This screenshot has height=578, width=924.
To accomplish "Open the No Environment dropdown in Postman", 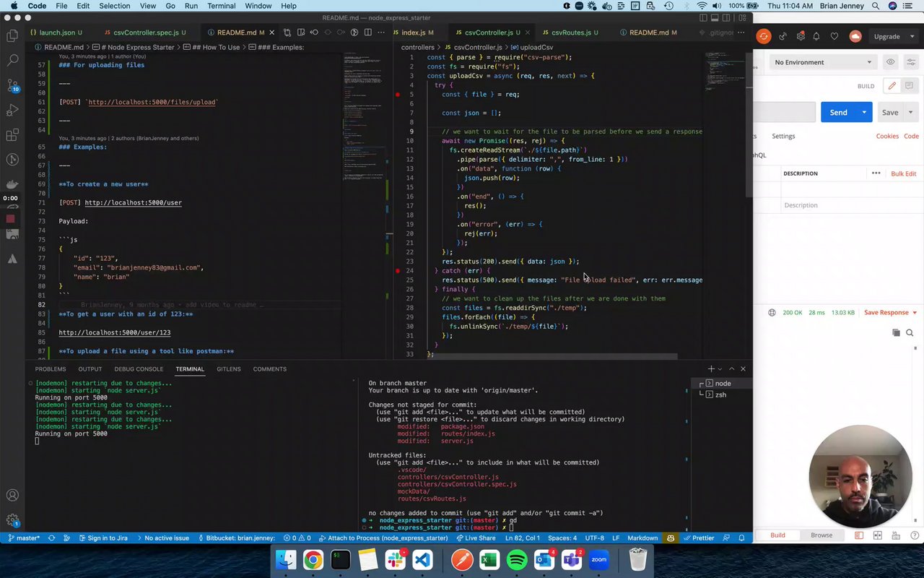I will (x=823, y=62).
